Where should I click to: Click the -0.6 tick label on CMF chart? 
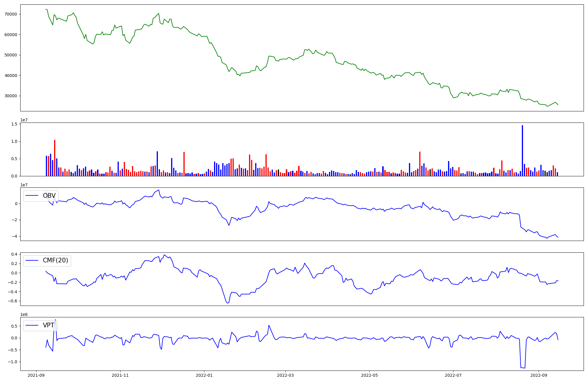tap(13, 301)
